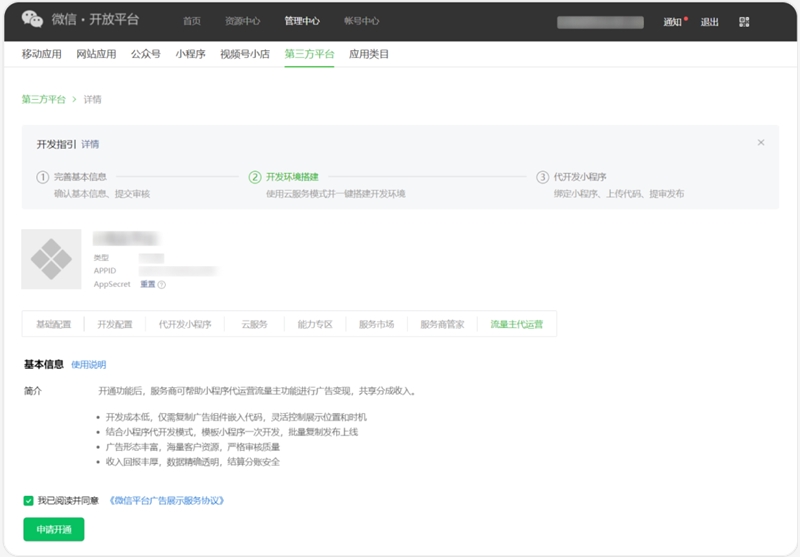This screenshot has width=800, height=557.
Task: Click step 3 circle 代开发小程序
Action: [x=543, y=177]
